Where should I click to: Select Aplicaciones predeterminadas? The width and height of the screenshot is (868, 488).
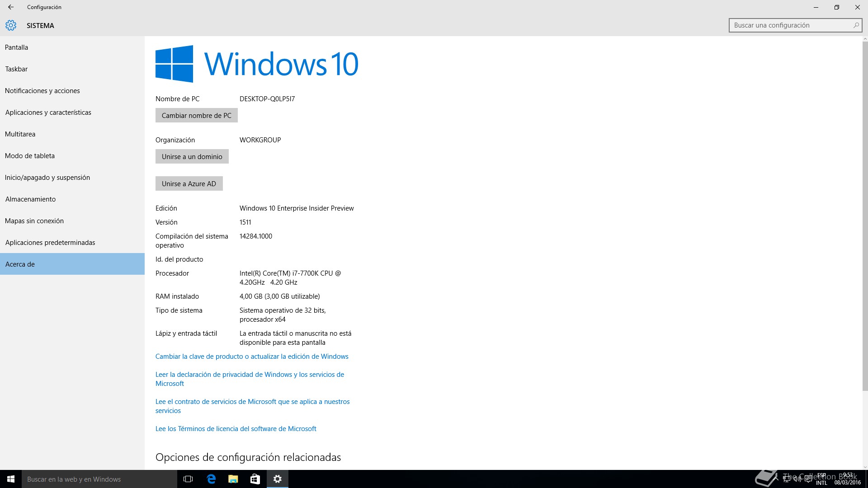click(x=72, y=243)
